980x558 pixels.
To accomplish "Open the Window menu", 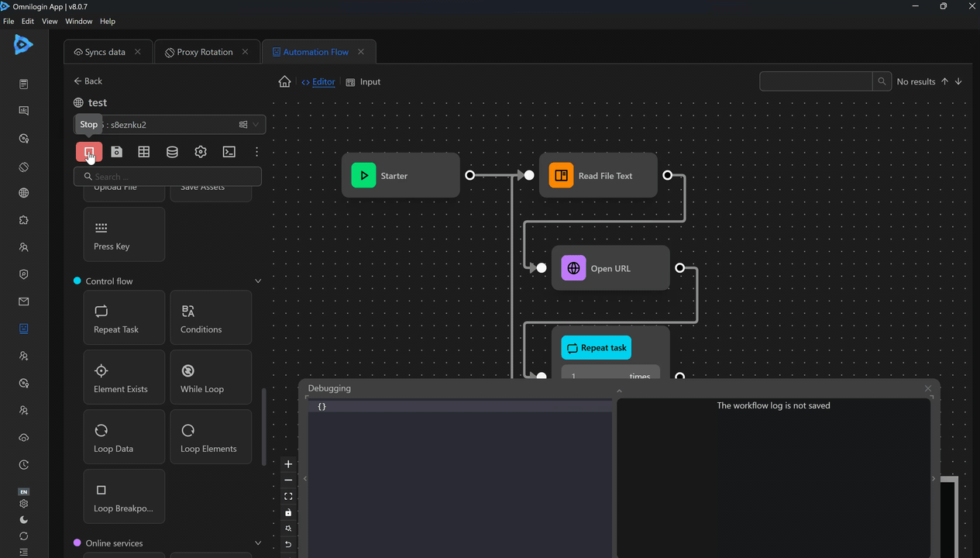I will (78, 22).
